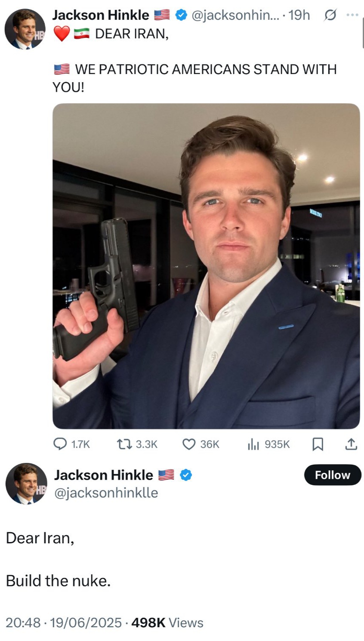Open the attached photo of the man in the suit

coord(206,266)
